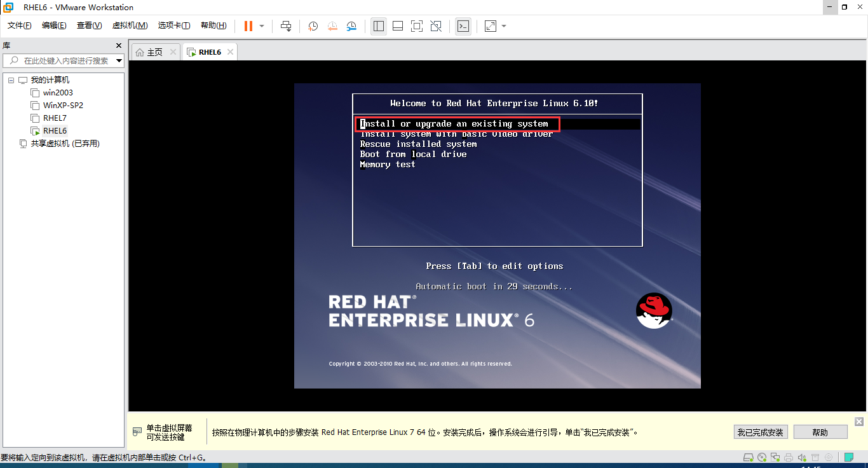
Task: Choose Rescue installed system boot entry
Action: 418,144
